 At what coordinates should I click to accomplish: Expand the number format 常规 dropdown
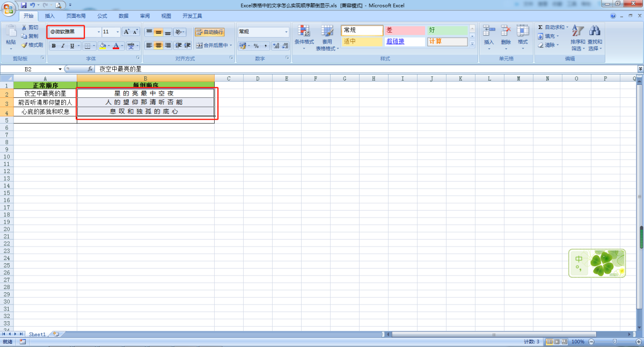[286, 32]
